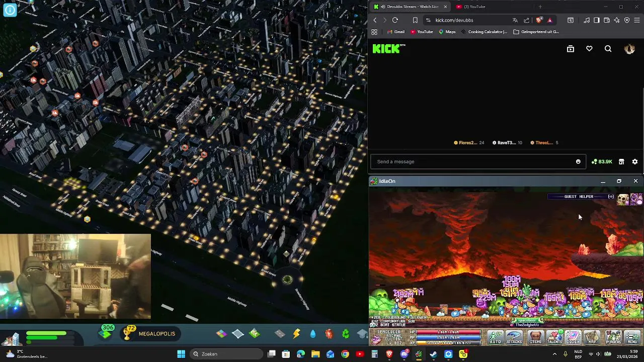Open the Brave VPN shield icon

click(627, 20)
